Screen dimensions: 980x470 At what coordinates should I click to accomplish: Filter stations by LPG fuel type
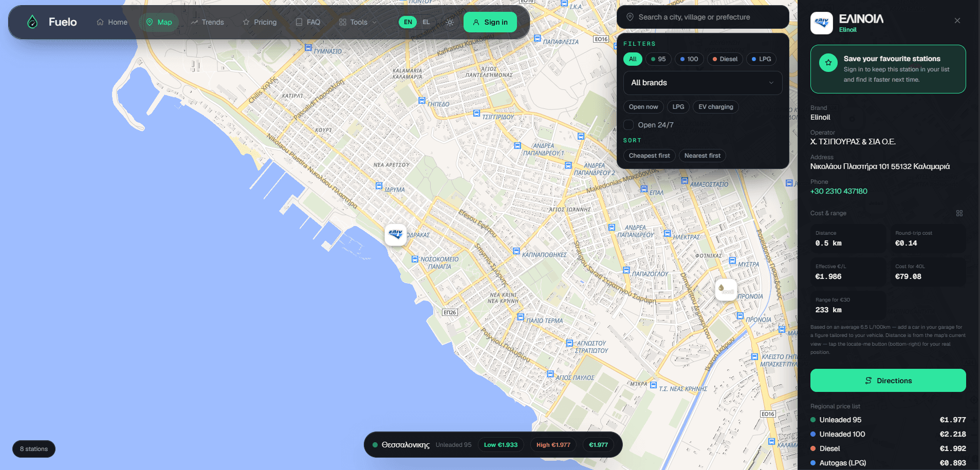761,59
